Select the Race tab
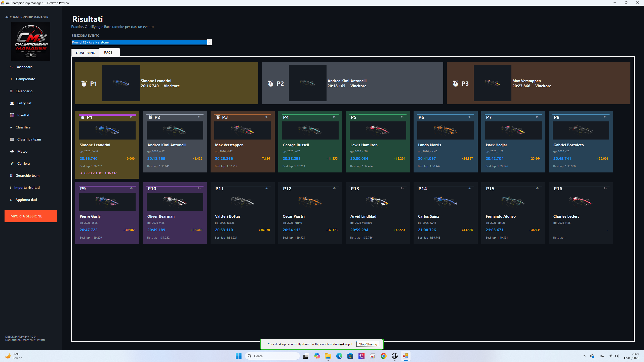644x362 pixels. [x=109, y=52]
